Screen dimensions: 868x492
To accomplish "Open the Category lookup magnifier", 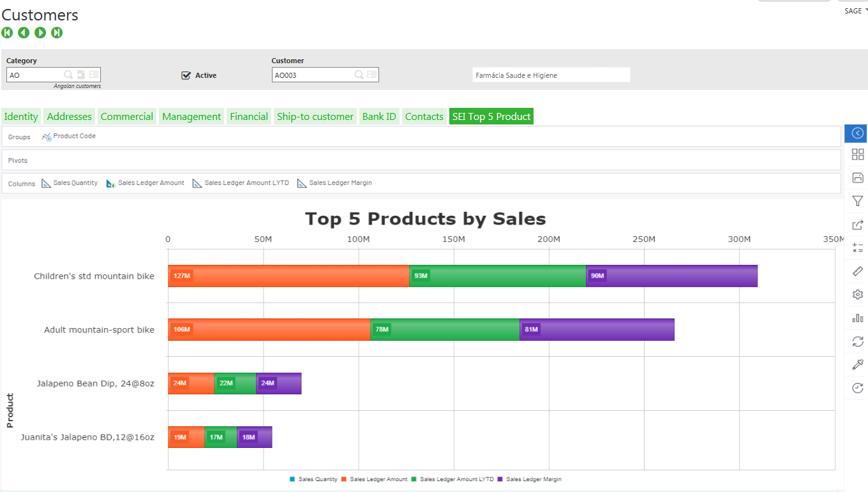I will point(68,75).
